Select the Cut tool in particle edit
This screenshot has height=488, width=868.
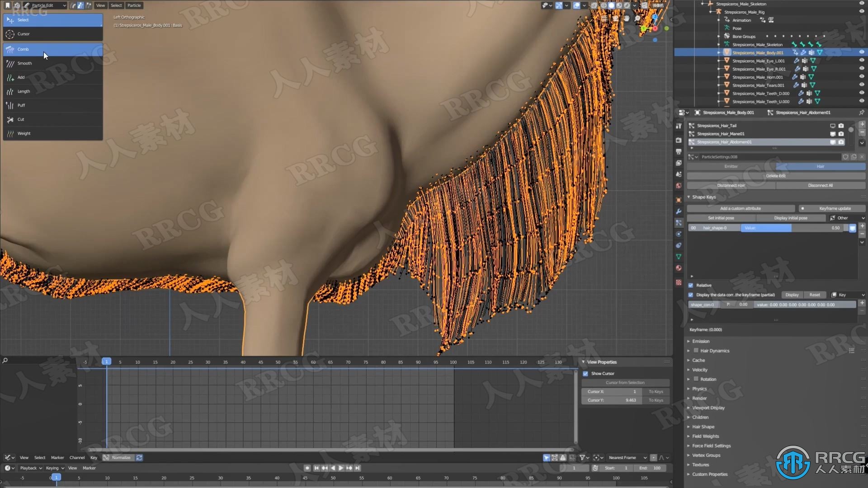pos(20,119)
